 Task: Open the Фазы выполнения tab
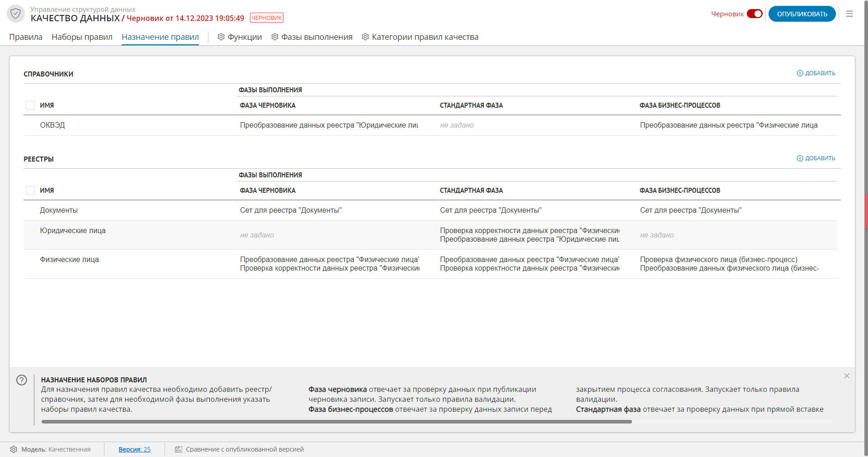click(312, 37)
